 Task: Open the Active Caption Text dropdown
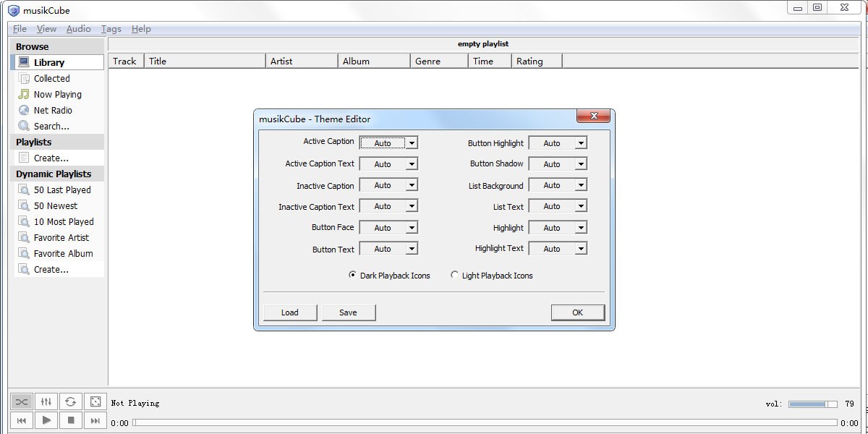pyautogui.click(x=388, y=164)
